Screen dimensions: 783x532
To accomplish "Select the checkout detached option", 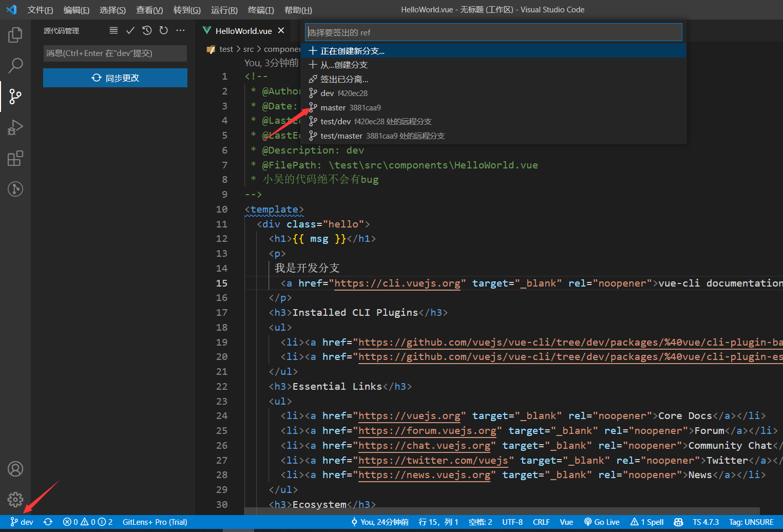I will (493, 79).
